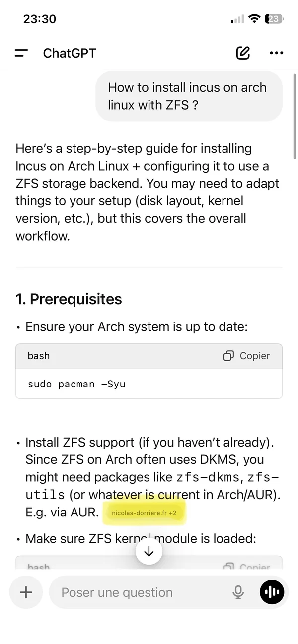Start a new chat with compose icon
The height and width of the screenshot is (644, 298).
(x=243, y=53)
